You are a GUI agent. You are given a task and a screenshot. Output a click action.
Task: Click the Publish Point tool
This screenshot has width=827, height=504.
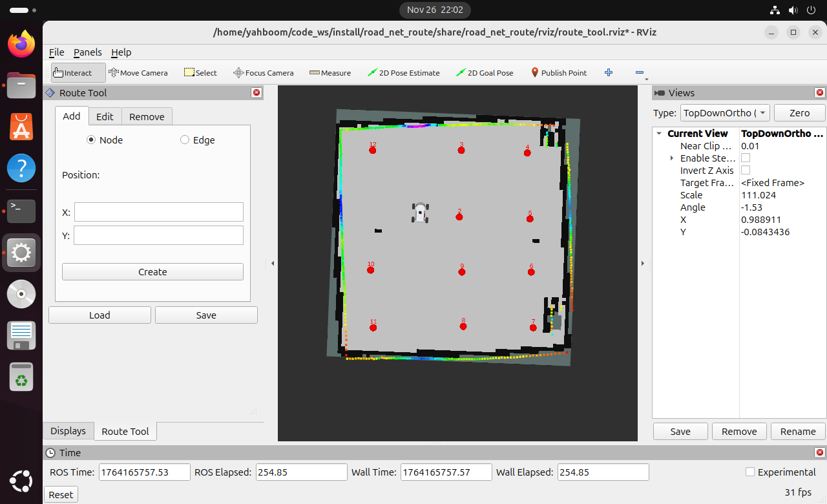558,73
